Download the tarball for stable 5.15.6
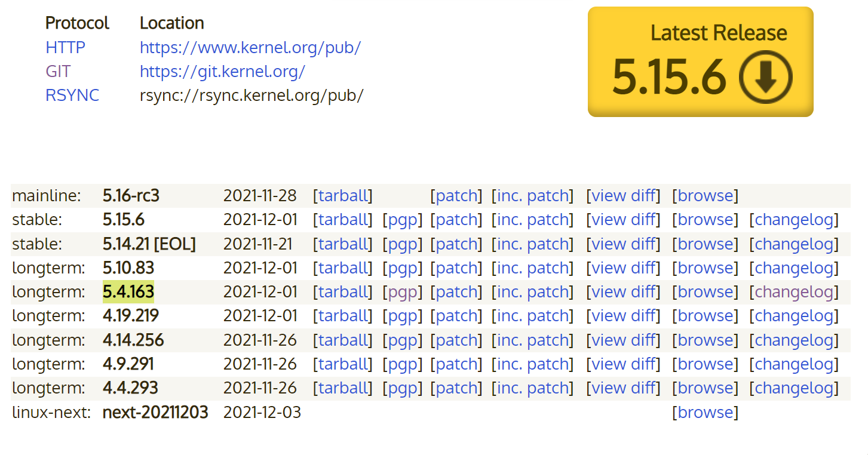Viewport: 868px width, 455px height. click(x=343, y=219)
